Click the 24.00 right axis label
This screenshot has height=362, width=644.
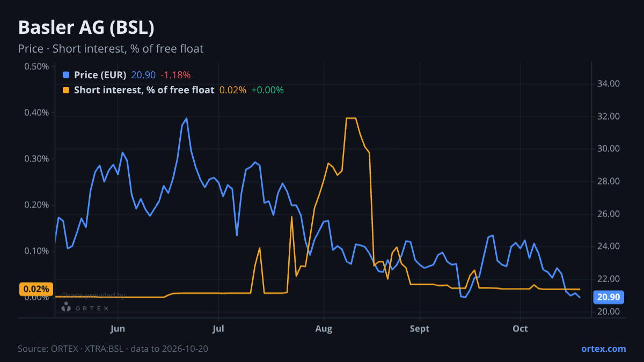tap(608, 246)
